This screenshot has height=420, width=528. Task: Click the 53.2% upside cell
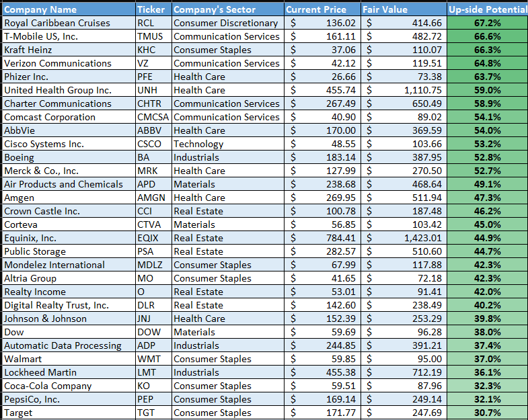[487, 144]
